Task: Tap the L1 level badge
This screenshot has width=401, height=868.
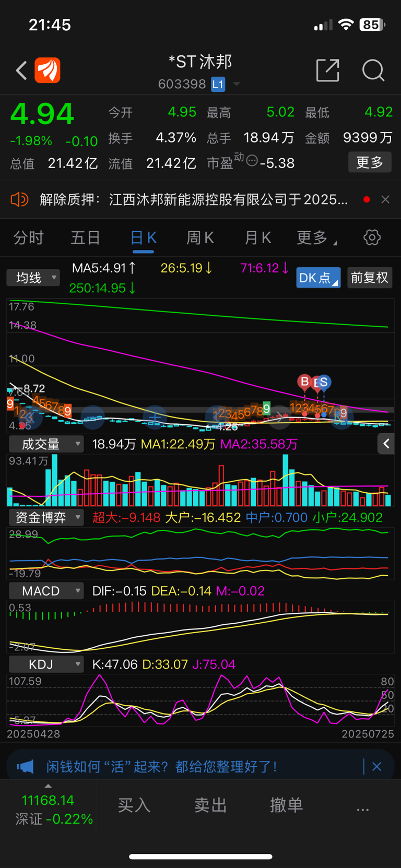Action: (218, 84)
